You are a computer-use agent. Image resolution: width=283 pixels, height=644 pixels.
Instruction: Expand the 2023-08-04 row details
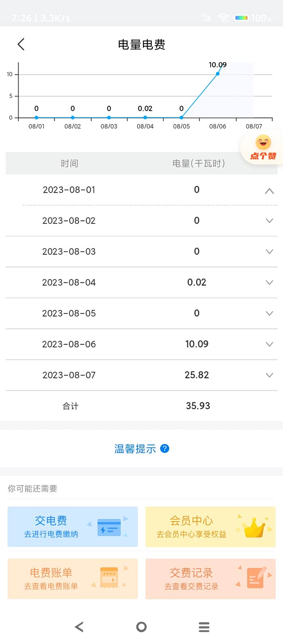[269, 282]
